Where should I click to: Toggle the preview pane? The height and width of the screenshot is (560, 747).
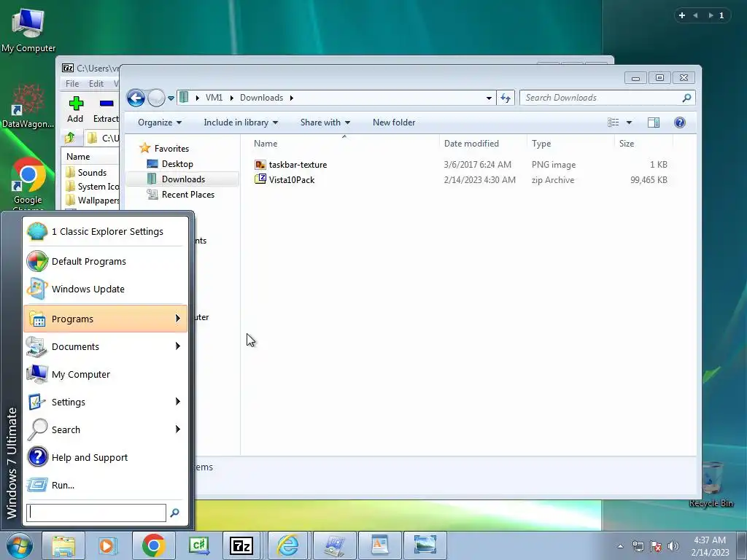[x=654, y=122]
